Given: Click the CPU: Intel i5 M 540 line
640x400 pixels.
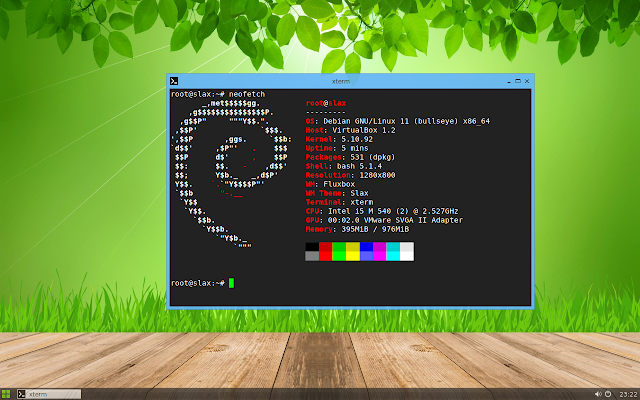Looking at the screenshot, I should click(x=382, y=211).
